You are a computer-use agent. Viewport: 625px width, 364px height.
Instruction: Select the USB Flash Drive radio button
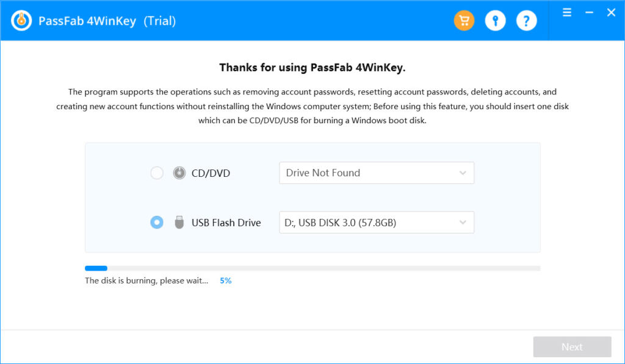[x=157, y=222]
